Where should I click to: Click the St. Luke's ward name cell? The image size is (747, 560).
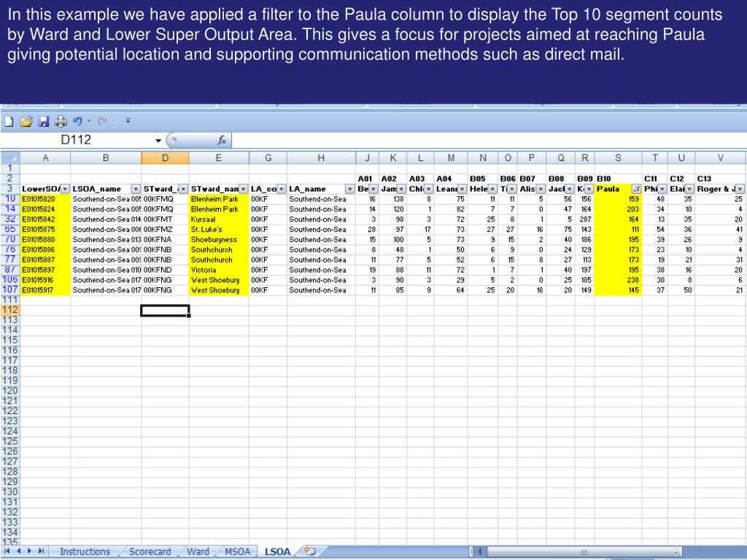point(219,230)
